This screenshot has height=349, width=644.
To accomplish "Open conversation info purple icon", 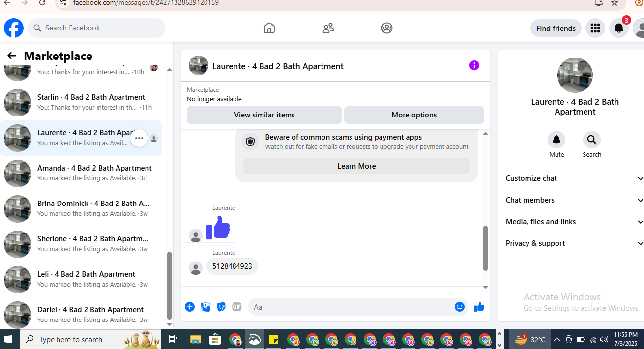I will point(474,65).
